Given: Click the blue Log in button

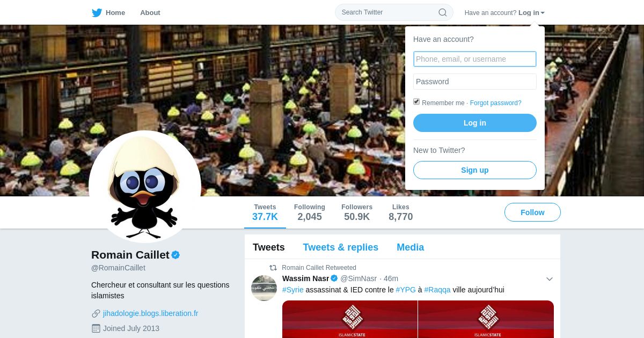Looking at the screenshot, I should pos(475,123).
